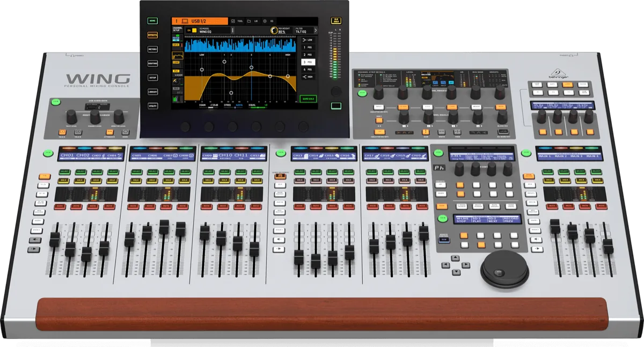Viewport: 644px width, 347px height.
Task: Tap the guitar icon on CH17 scribble strip
Action: pos(377,155)
